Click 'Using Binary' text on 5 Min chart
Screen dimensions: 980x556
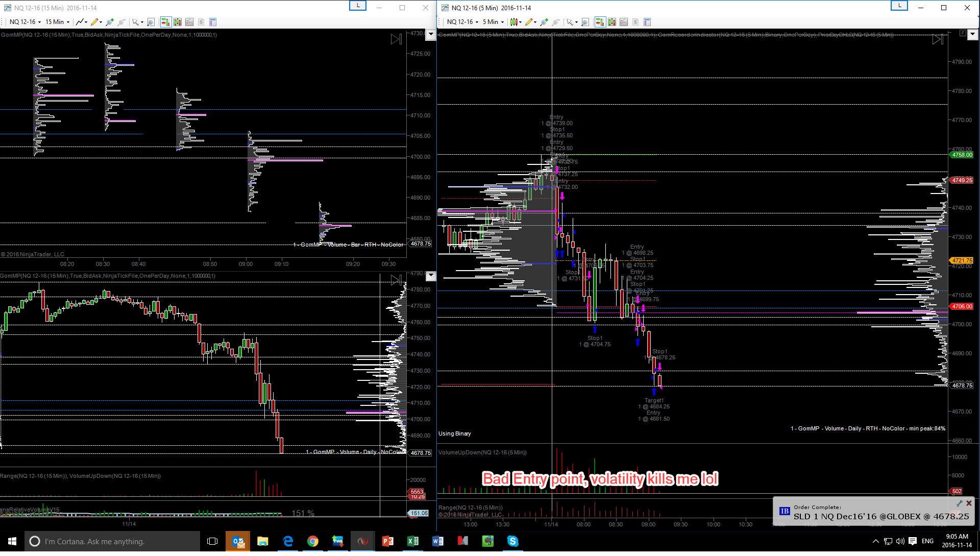click(455, 434)
